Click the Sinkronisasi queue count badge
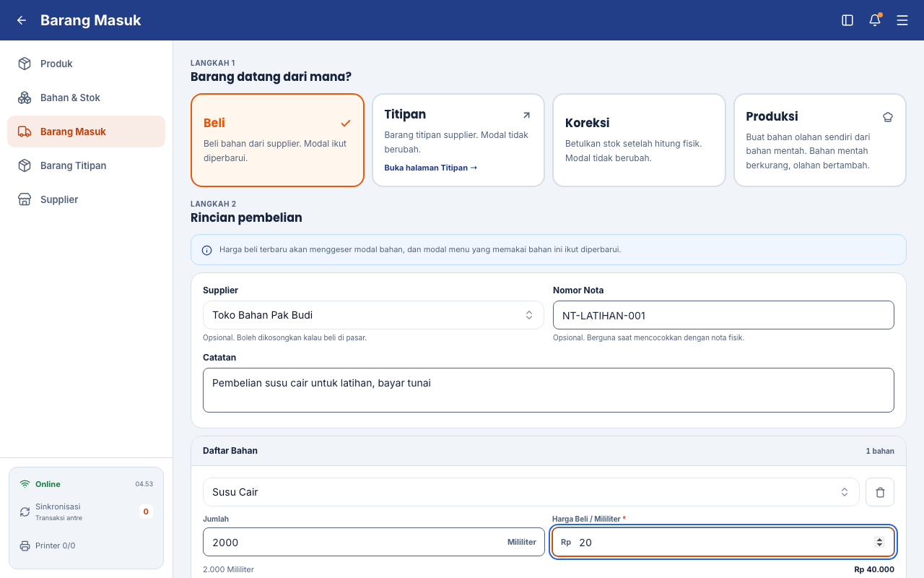Image resolution: width=924 pixels, height=578 pixels. (x=146, y=512)
